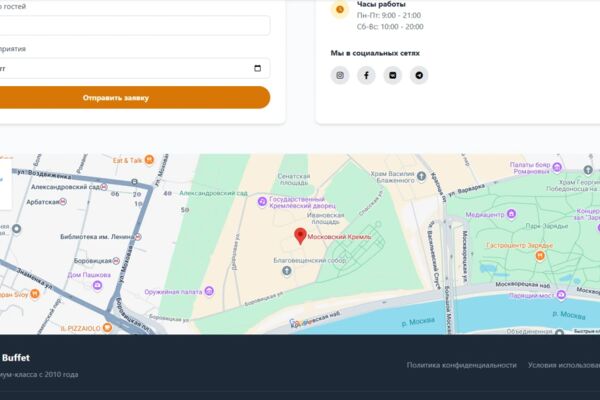Image resolution: width=600 pixels, height=400 pixels.
Task: Click the Сб-Вс: 10:00 - 20:00 hours text
Action: click(390, 27)
